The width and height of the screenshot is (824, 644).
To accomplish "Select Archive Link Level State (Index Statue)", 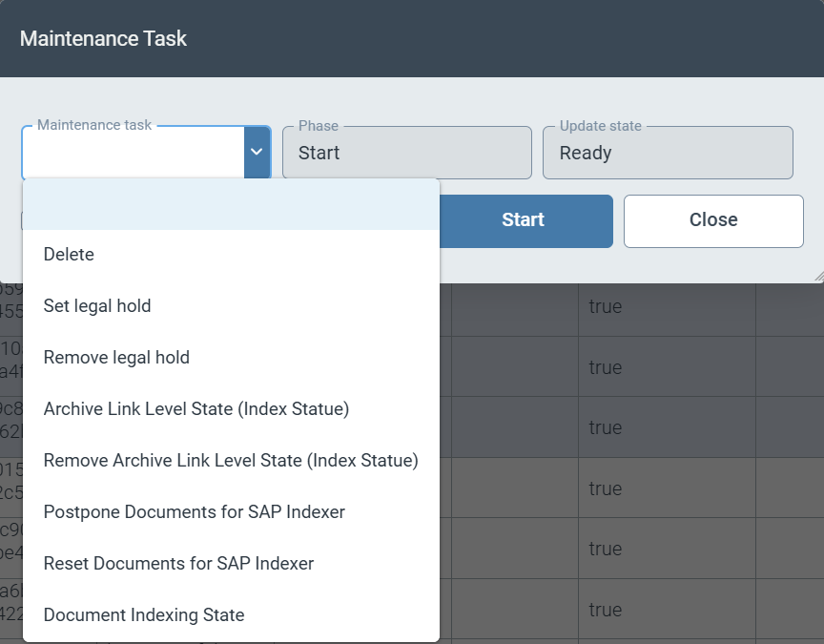I will [x=196, y=409].
